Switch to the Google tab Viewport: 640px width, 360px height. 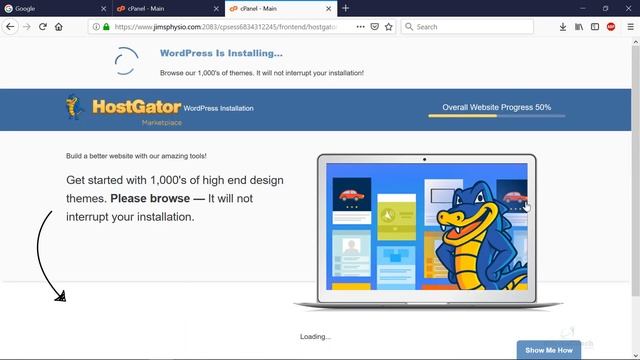click(x=56, y=9)
